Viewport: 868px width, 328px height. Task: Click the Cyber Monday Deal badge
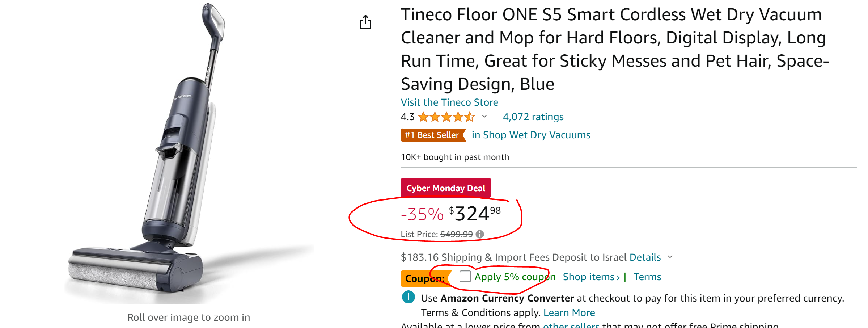pyautogui.click(x=445, y=188)
